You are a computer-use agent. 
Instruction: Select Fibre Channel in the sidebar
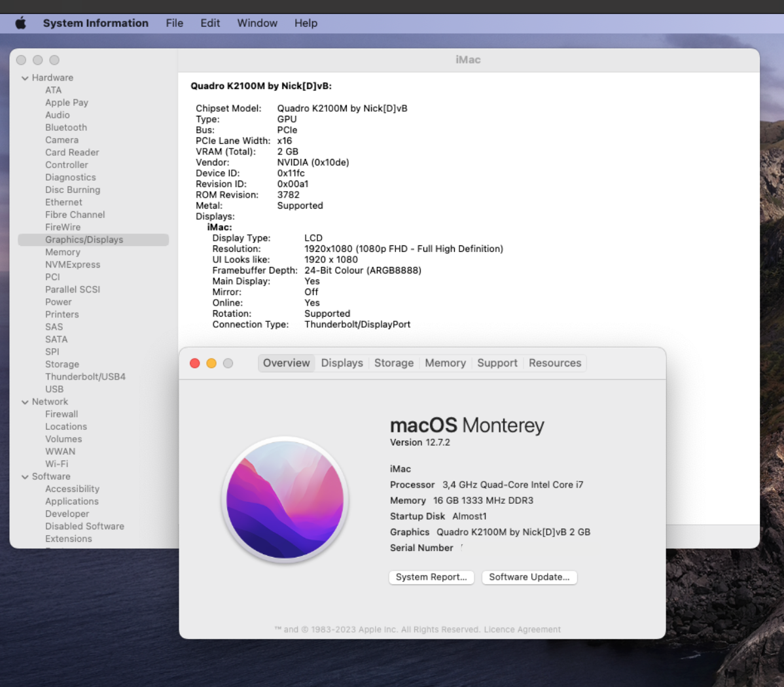tap(75, 215)
